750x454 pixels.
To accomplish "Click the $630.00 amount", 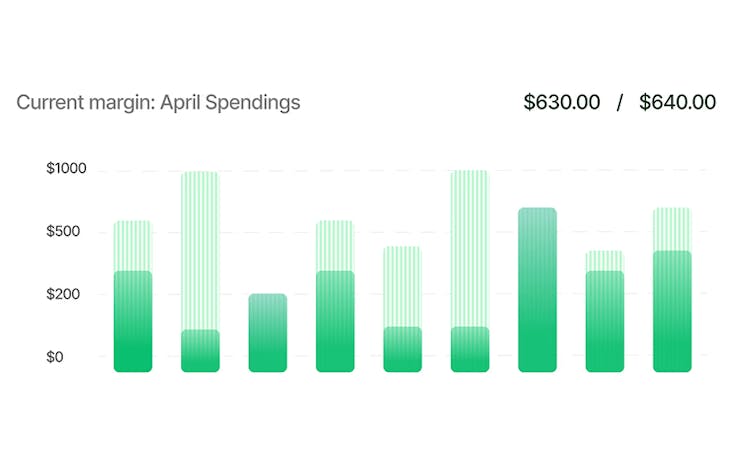I will pyautogui.click(x=562, y=102).
